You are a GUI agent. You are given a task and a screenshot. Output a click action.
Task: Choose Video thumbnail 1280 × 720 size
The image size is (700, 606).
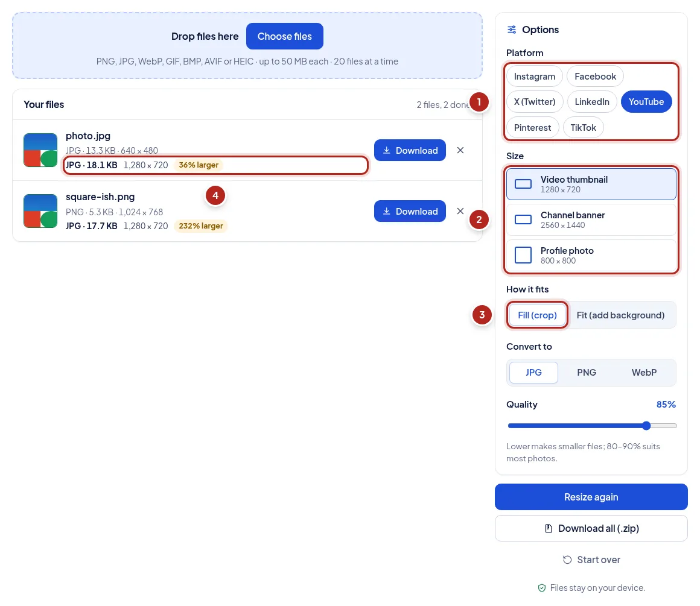tap(591, 184)
